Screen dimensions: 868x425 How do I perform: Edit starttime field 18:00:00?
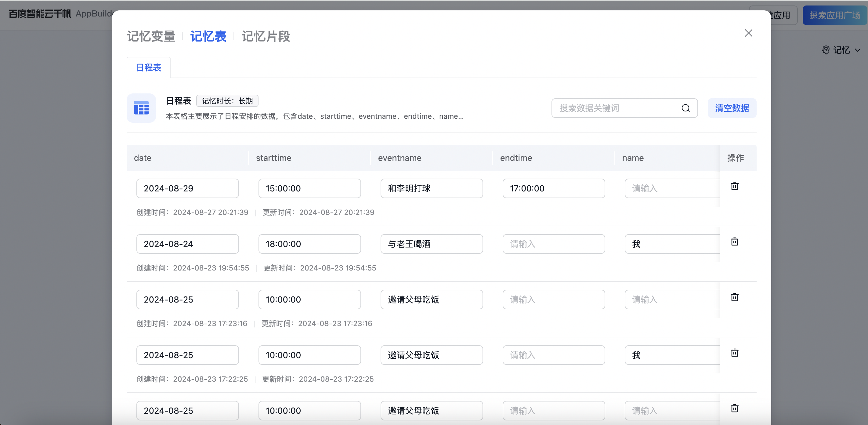click(x=310, y=244)
